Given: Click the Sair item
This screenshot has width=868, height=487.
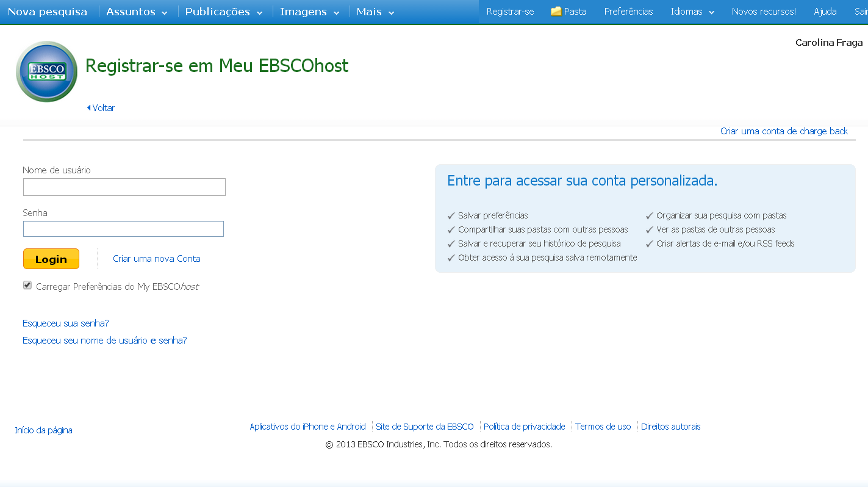Looking at the screenshot, I should tap(861, 12).
